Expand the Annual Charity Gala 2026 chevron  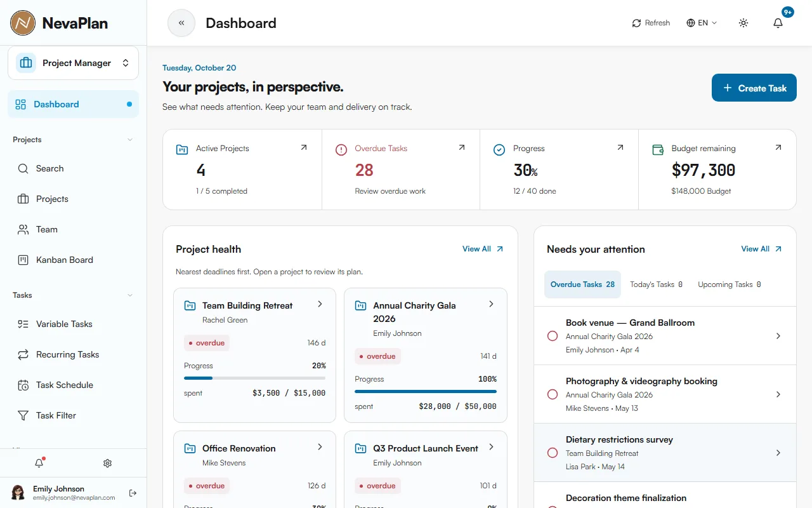click(x=491, y=304)
